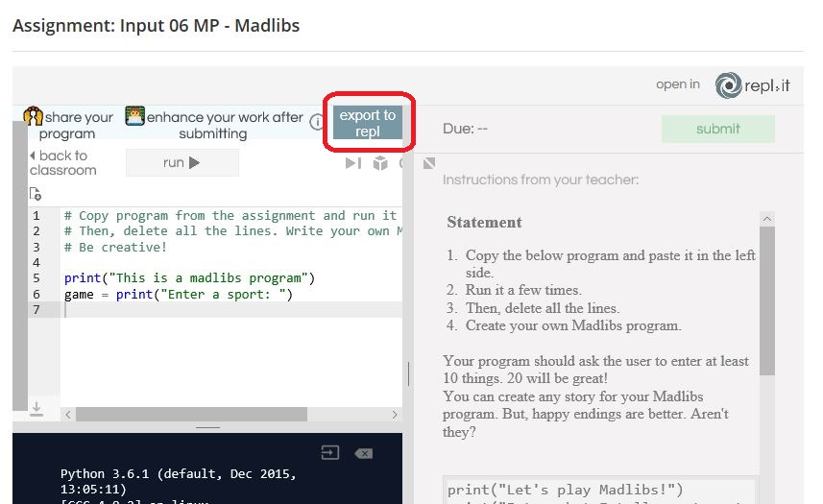Click the export to repl button
This screenshot has width=823, height=504.
tap(368, 123)
